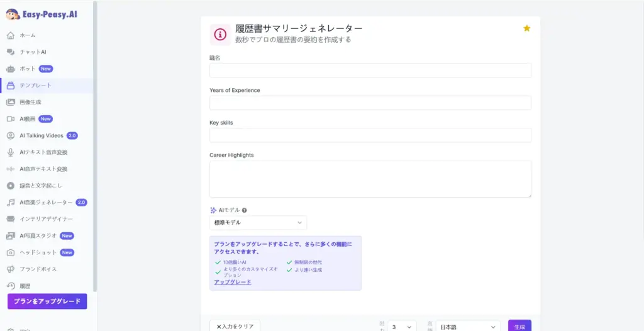Screen dimensions: 644x331
Task: Click the Career Highlights text area
Action: (x=370, y=179)
